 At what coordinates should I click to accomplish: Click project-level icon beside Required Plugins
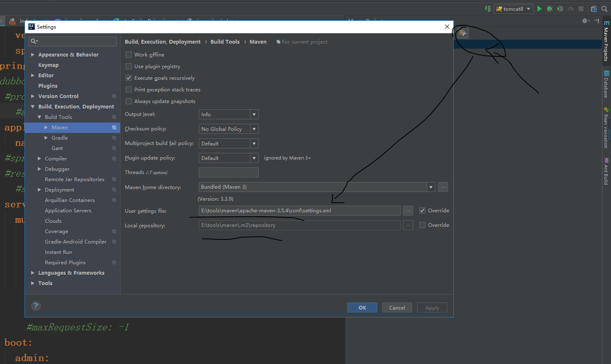(114, 263)
